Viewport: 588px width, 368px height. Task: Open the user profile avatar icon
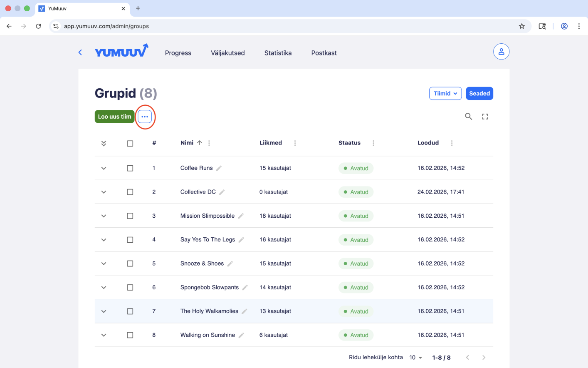[501, 52]
